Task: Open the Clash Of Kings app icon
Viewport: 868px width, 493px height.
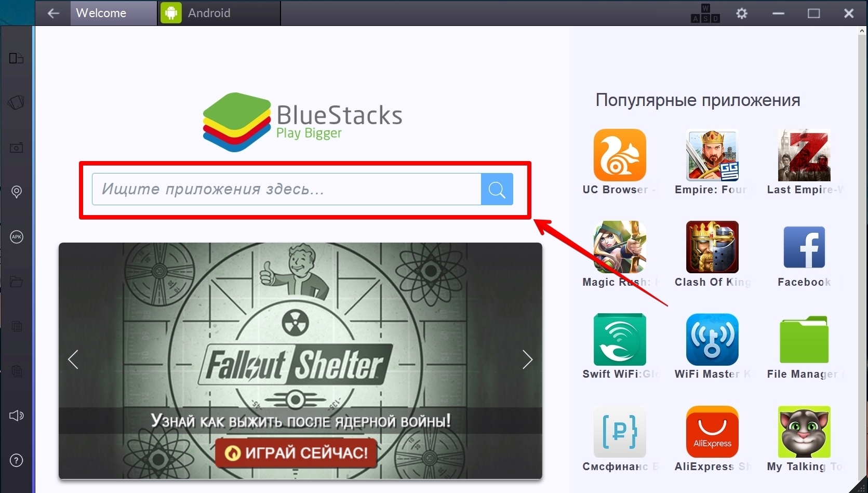Action: pos(712,247)
